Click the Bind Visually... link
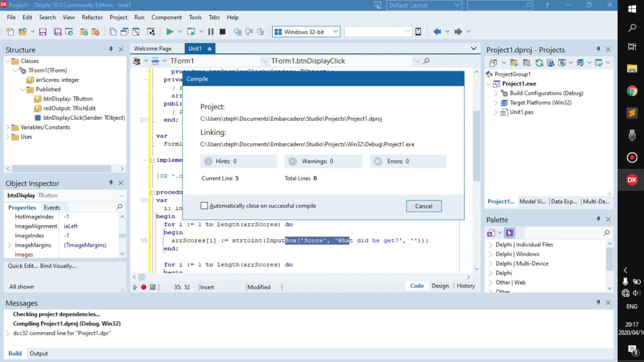 (x=58, y=266)
